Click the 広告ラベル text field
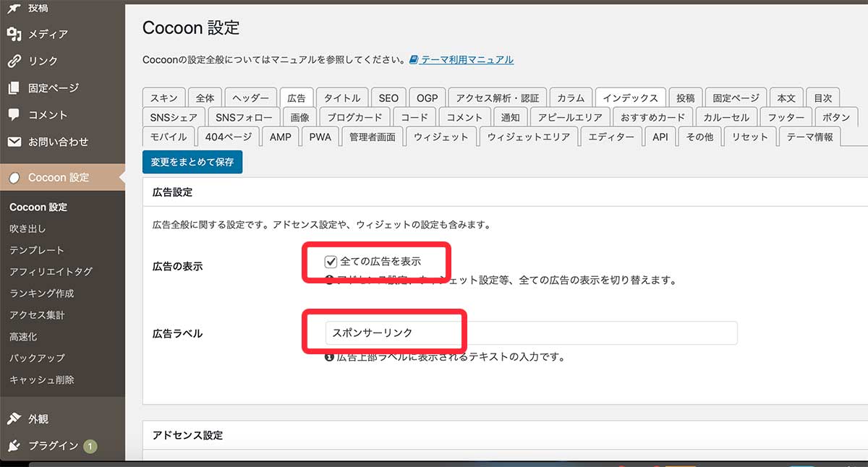This screenshot has width=868, height=467. click(531, 333)
